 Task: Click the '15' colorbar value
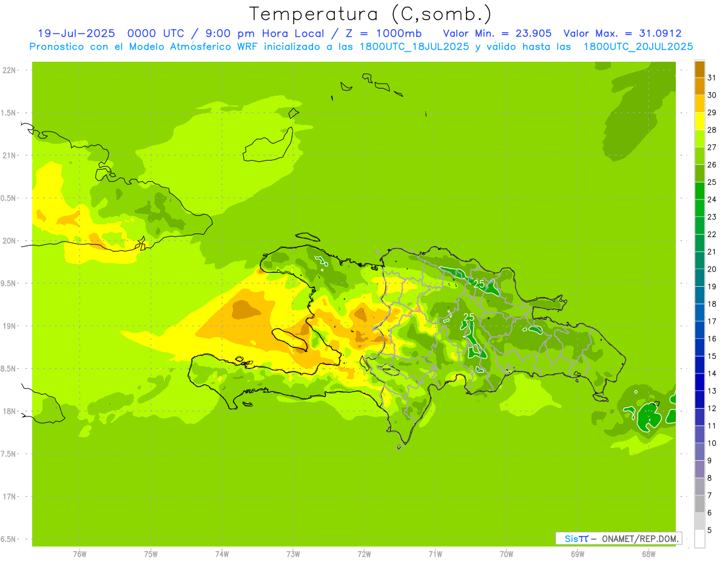pyautogui.click(x=712, y=356)
